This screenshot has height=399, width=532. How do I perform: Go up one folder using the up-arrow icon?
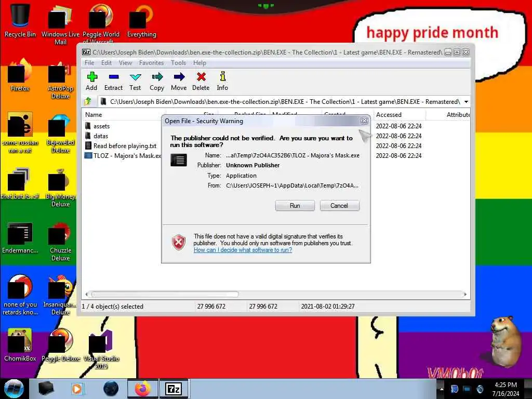[x=88, y=101]
